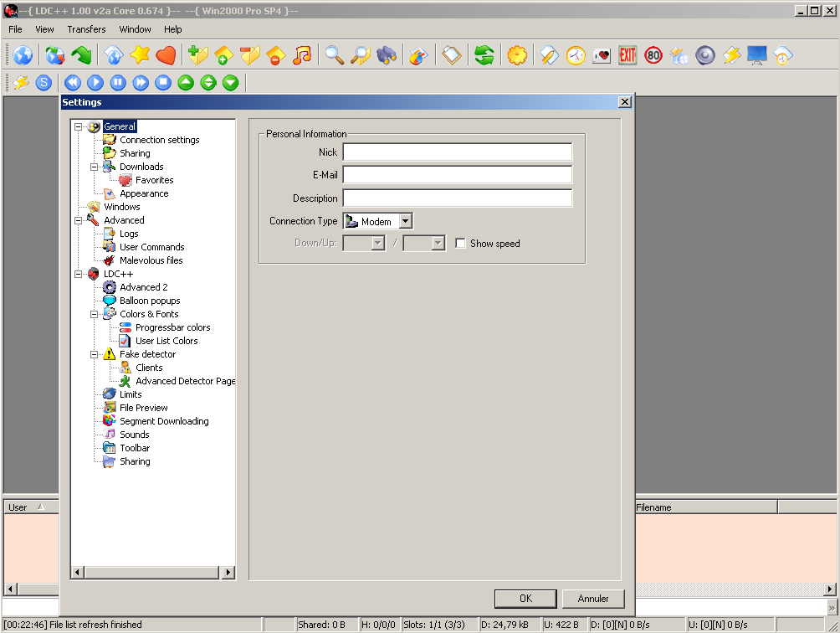Select Logs in the settings tree
The image size is (840, 633).
[x=129, y=234]
